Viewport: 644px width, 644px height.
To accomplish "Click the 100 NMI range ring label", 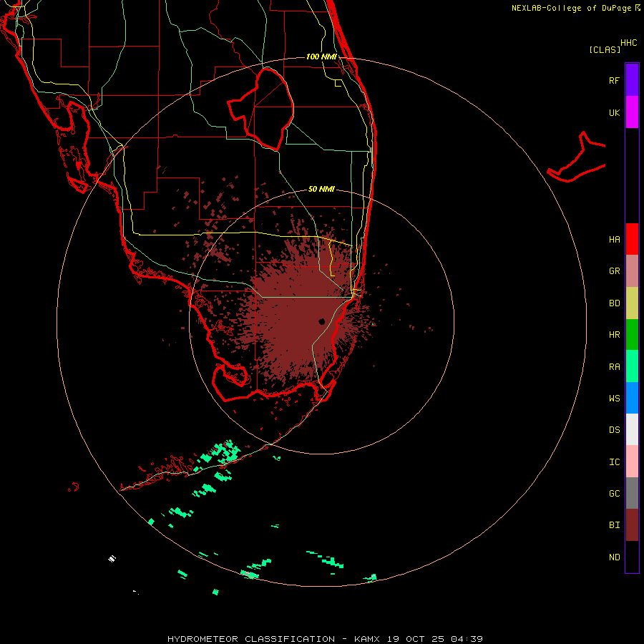I will pyautogui.click(x=321, y=57).
